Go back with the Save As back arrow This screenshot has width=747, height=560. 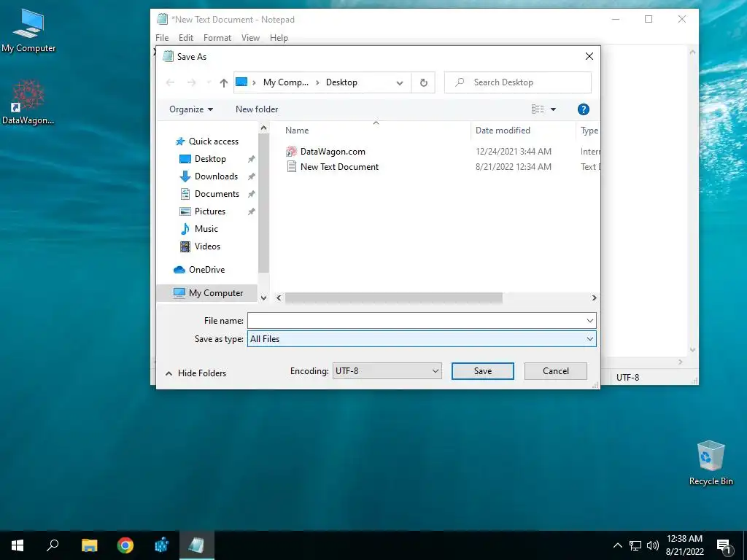coord(170,82)
